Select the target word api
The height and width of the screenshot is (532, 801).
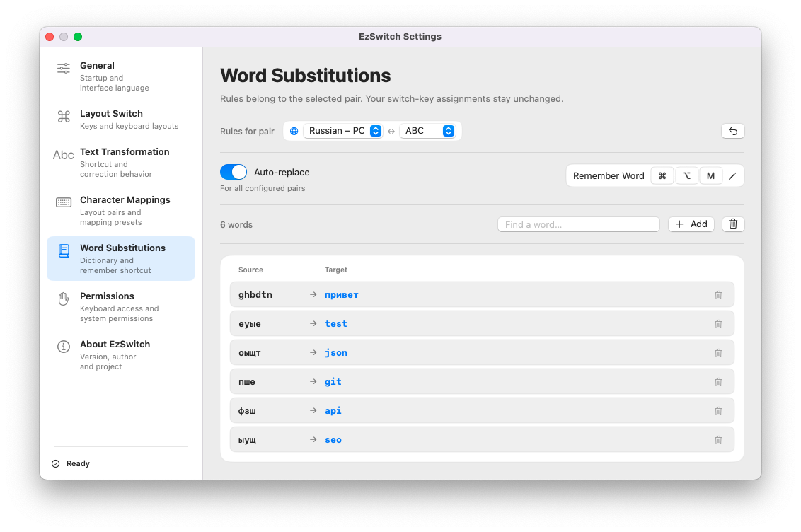333,411
